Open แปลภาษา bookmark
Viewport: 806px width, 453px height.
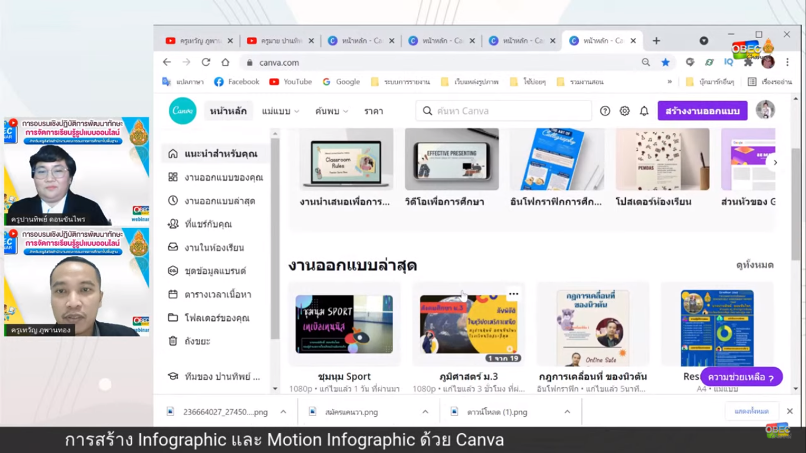point(183,82)
